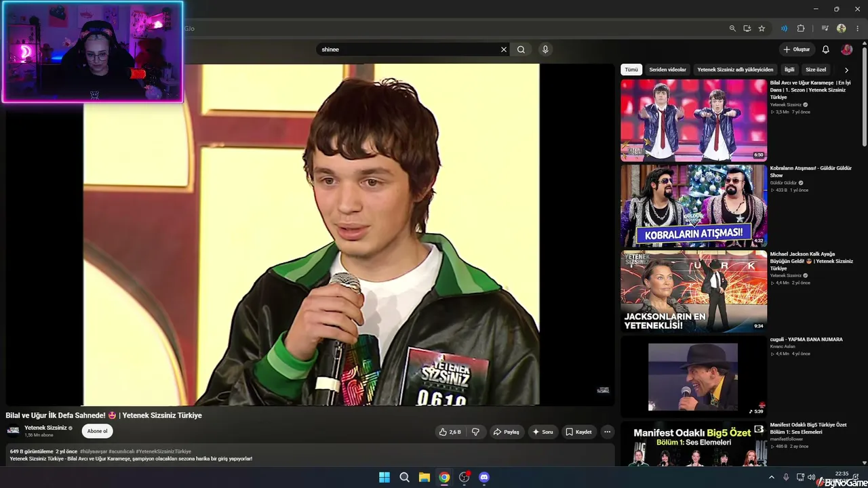Open Yetenek Sizsiniz channel name below video
This screenshot has height=488, width=868.
(x=45, y=428)
